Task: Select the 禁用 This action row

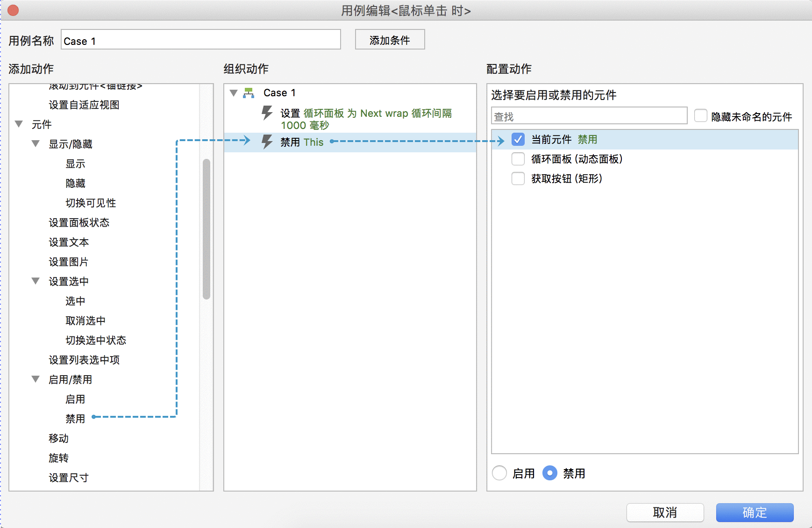Action: click(x=350, y=142)
